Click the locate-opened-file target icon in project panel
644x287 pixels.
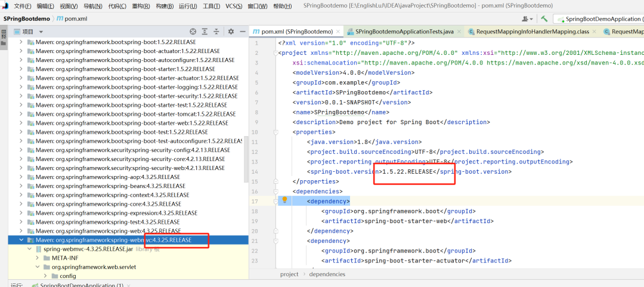point(193,32)
